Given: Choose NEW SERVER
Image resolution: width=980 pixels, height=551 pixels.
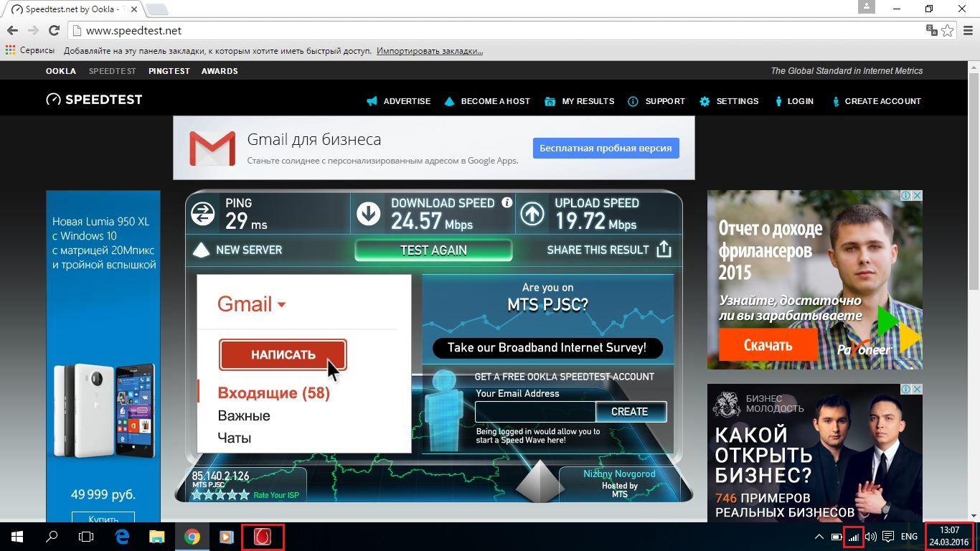Looking at the screenshot, I should [239, 250].
